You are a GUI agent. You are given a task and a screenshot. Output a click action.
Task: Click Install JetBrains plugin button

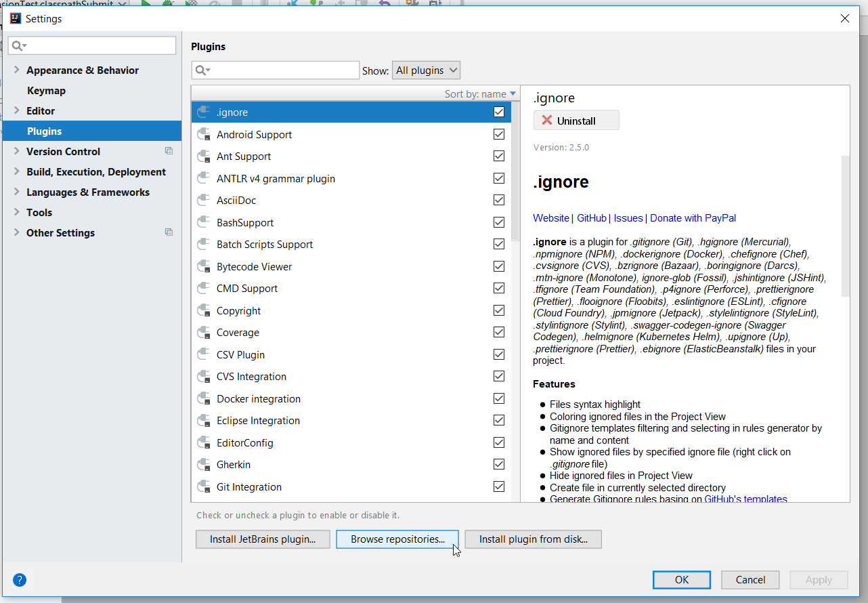click(263, 539)
